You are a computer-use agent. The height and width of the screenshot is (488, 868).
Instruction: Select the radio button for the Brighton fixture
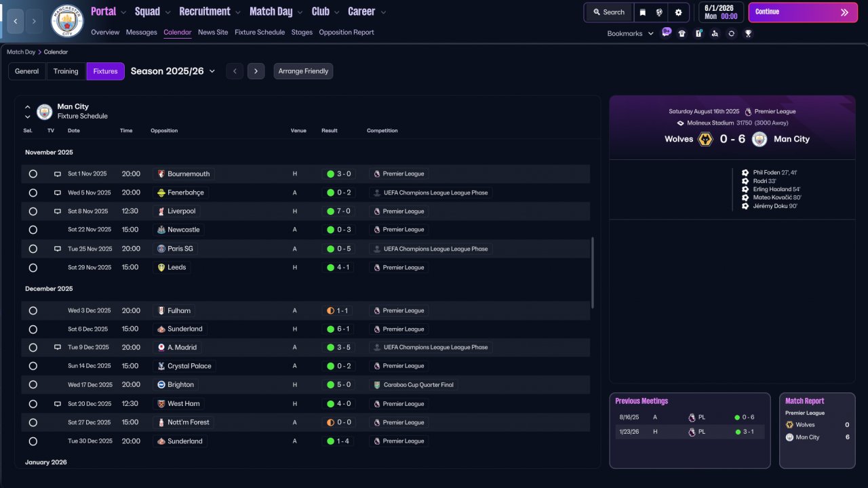tap(33, 384)
